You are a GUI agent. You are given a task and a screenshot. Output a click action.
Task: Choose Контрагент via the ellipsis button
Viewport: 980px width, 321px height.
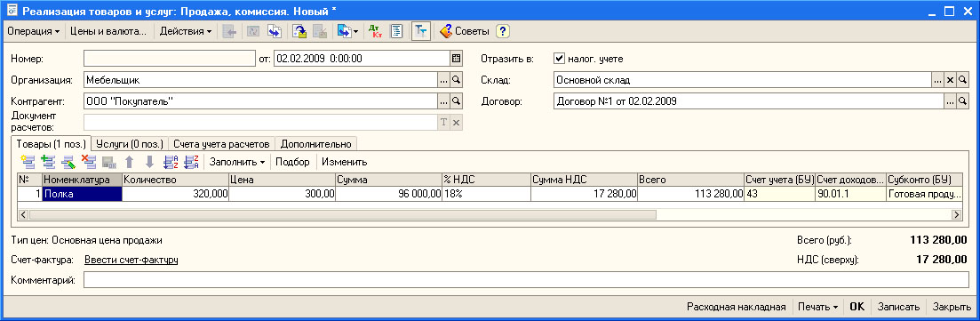click(x=443, y=100)
